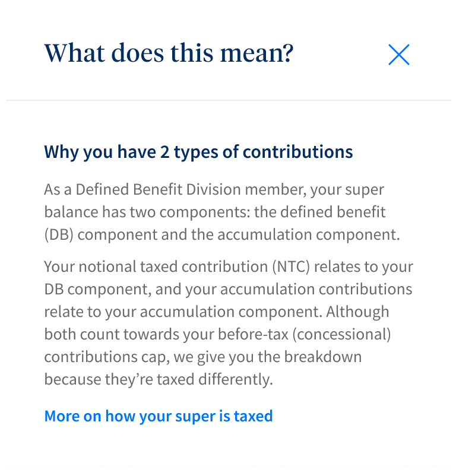Click the line starting "relate to your accumulation component"
The height and width of the screenshot is (476, 456).
[x=217, y=312]
